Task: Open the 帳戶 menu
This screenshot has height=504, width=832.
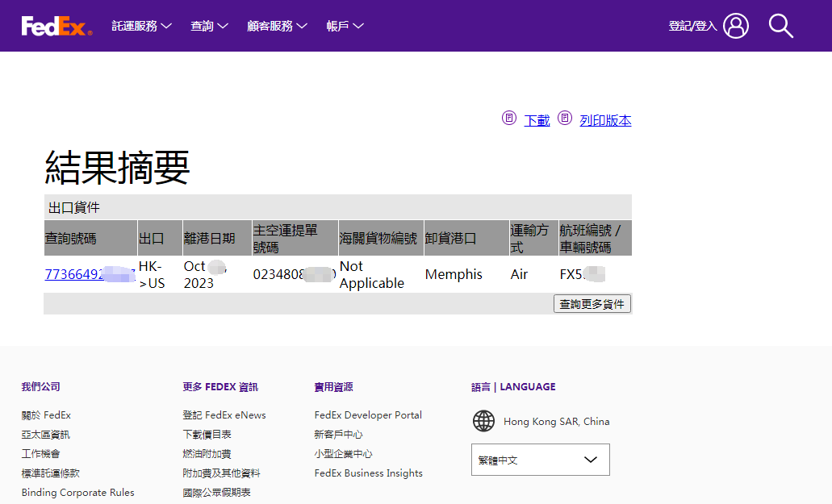Action: [345, 26]
